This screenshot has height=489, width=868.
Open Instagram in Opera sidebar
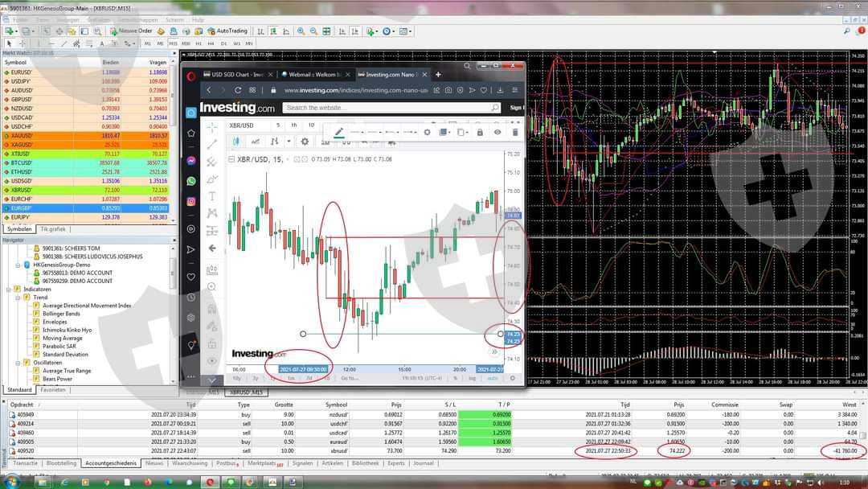click(x=191, y=201)
